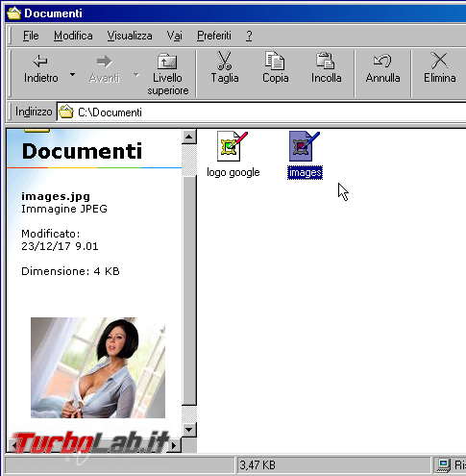466x476 pixels.
Task: Delete the selected file with Elimina
Action: [x=439, y=67]
